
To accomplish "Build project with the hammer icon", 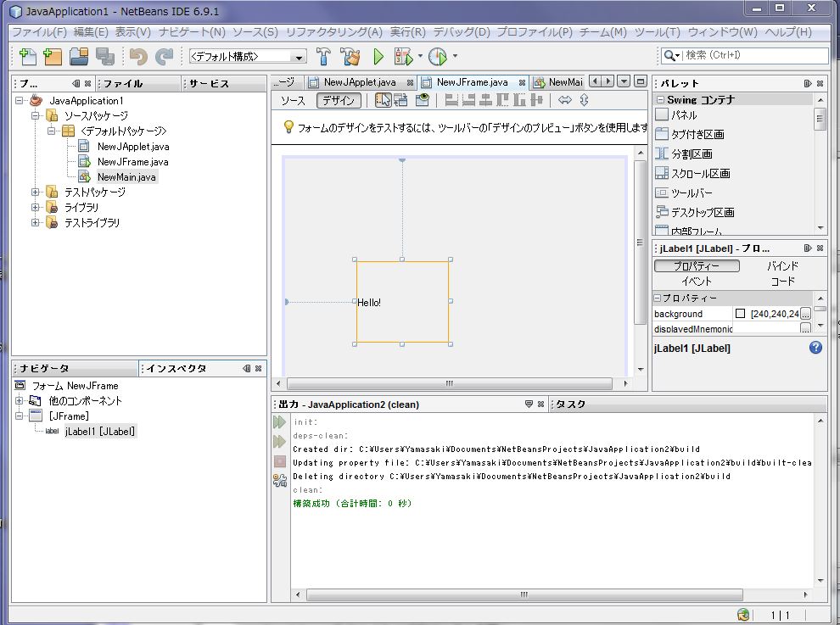I will pos(324,57).
